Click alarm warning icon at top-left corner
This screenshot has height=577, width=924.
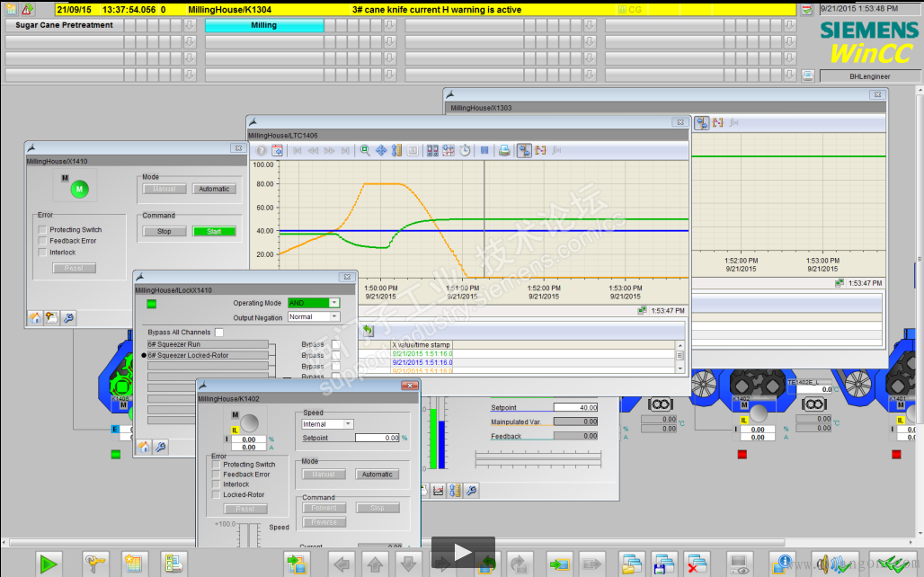[x=27, y=9]
